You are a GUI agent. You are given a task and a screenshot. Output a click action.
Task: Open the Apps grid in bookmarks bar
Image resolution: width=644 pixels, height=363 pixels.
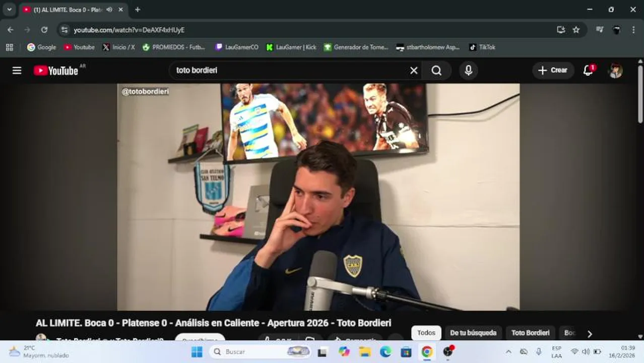9,47
